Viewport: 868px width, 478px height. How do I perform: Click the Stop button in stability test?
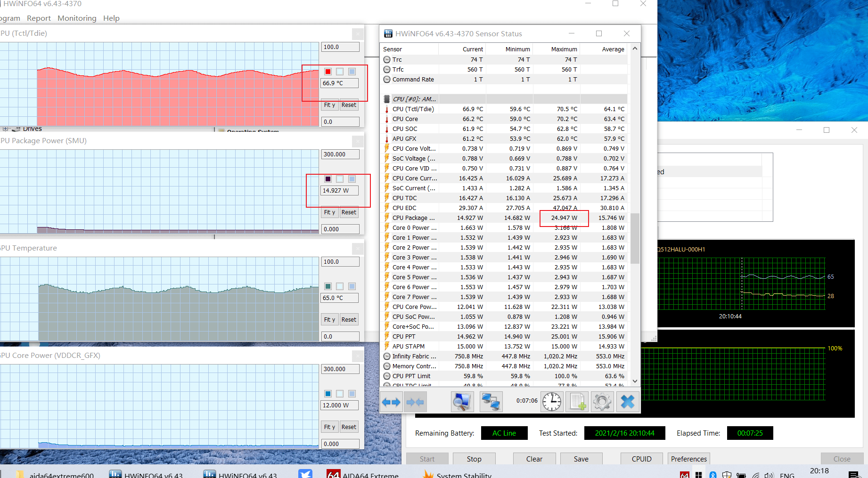474,459
